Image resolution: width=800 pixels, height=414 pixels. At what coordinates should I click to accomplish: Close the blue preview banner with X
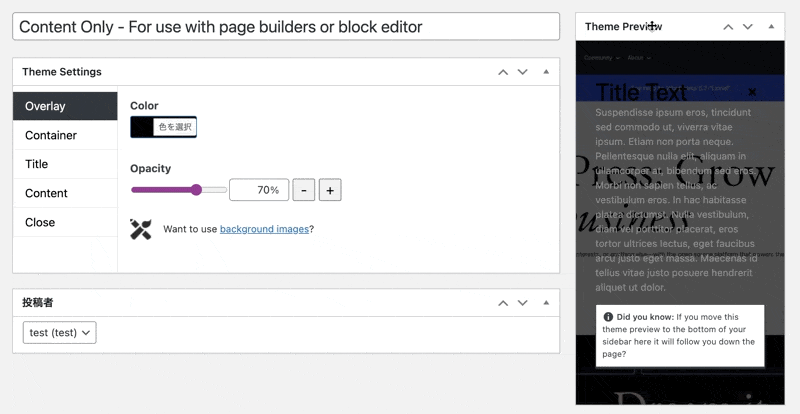tap(752, 92)
